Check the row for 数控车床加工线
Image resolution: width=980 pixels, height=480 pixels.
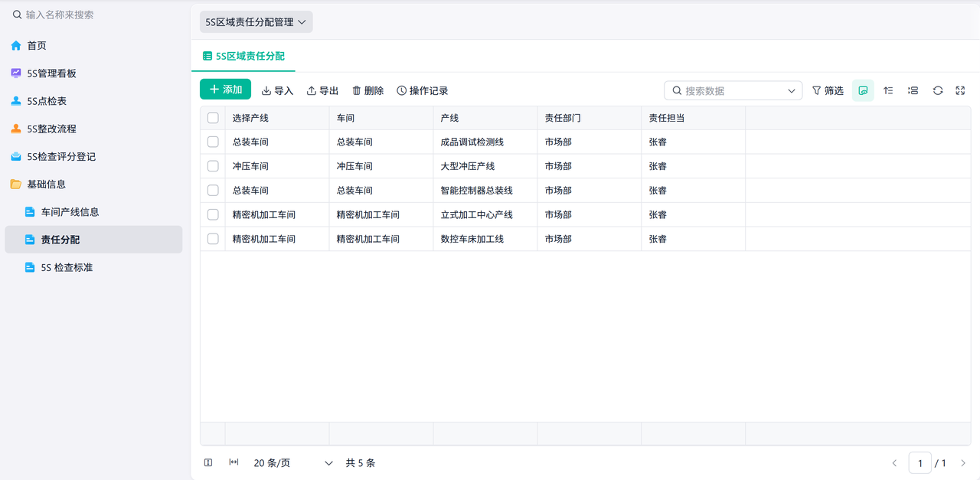(x=213, y=239)
